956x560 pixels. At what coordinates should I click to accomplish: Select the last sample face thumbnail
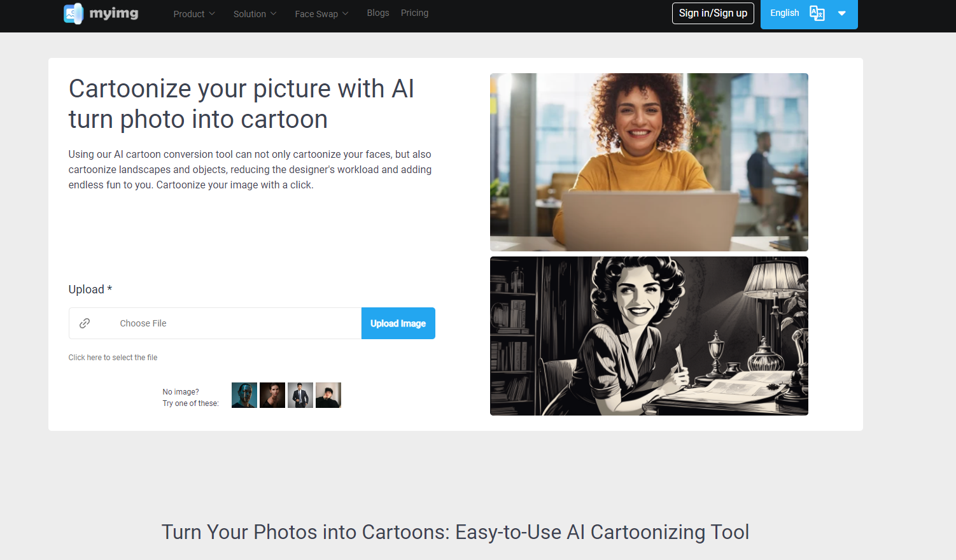pyautogui.click(x=328, y=395)
